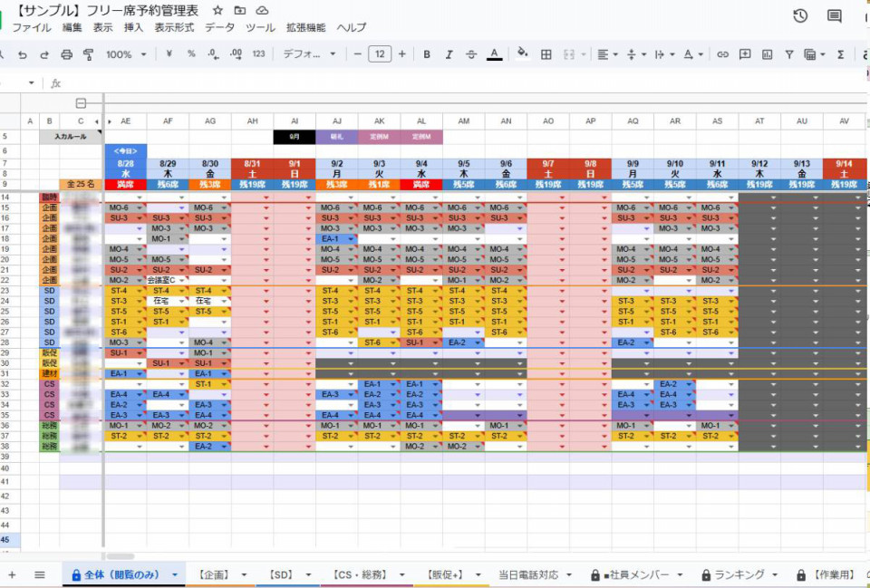The width and height of the screenshot is (870, 588).
Task: Redo the last undone action
Action: pos(44,54)
